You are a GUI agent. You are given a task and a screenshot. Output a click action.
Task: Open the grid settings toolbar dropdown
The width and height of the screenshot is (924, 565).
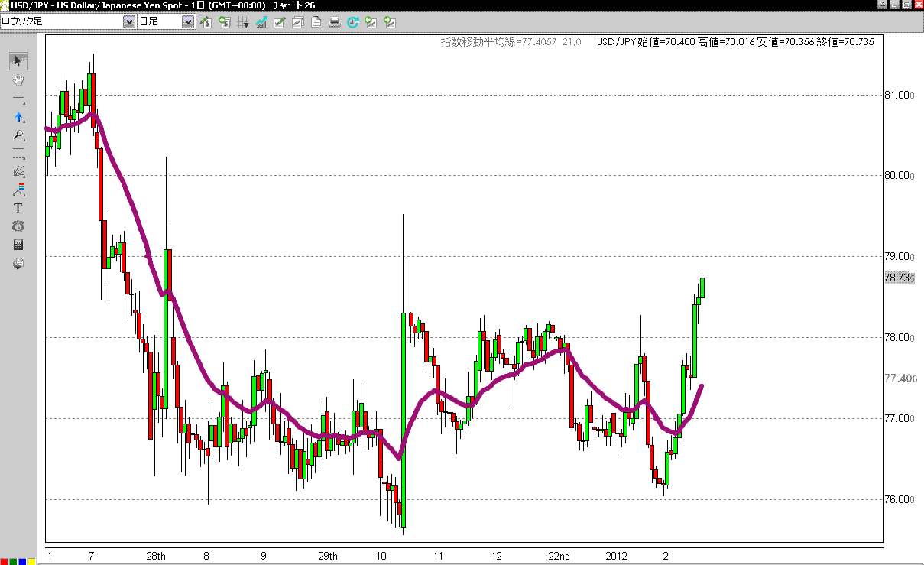(243, 22)
